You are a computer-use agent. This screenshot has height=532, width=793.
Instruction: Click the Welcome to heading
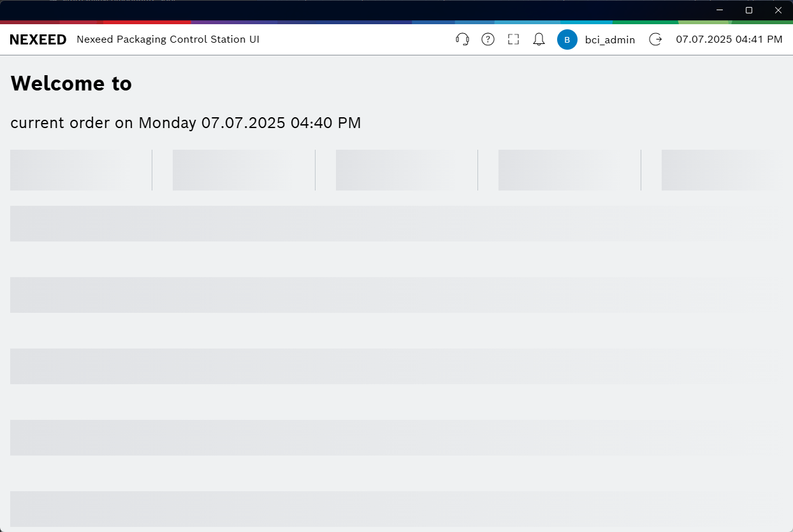pyautogui.click(x=71, y=83)
